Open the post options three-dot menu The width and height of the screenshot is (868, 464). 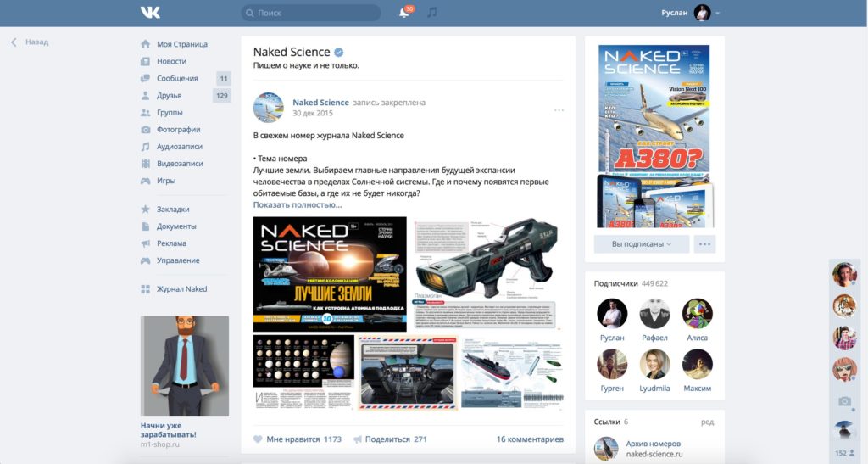[559, 110]
